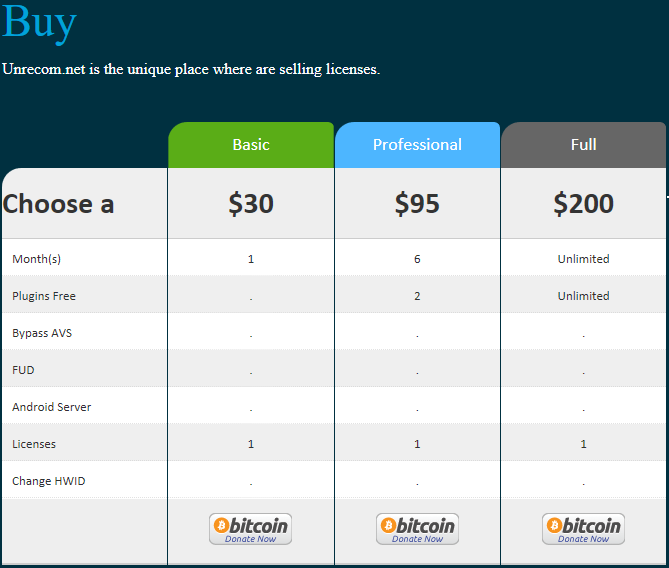Select the gray Full plan header
669x568 pixels.
(x=583, y=145)
